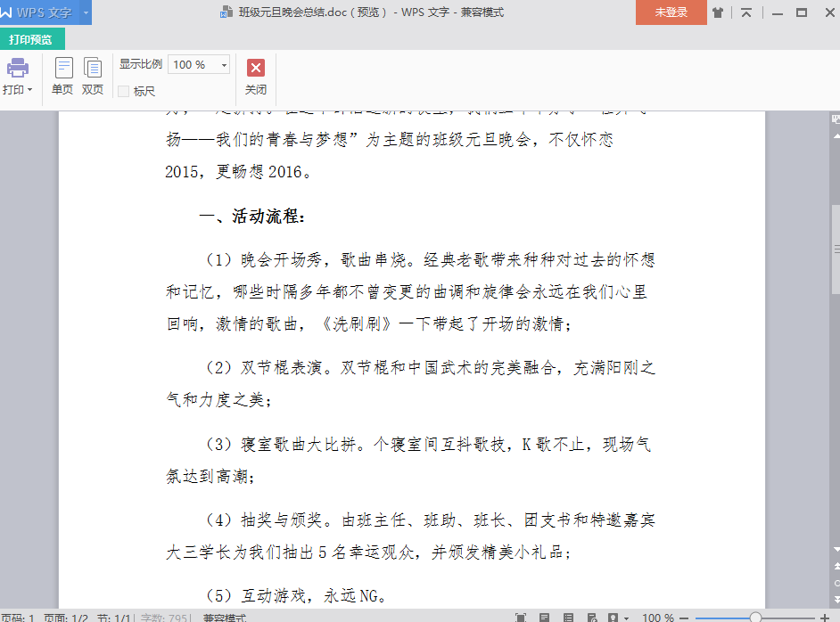Click the zoom-in plus button in status bar
840x622 pixels.
click(x=824, y=617)
